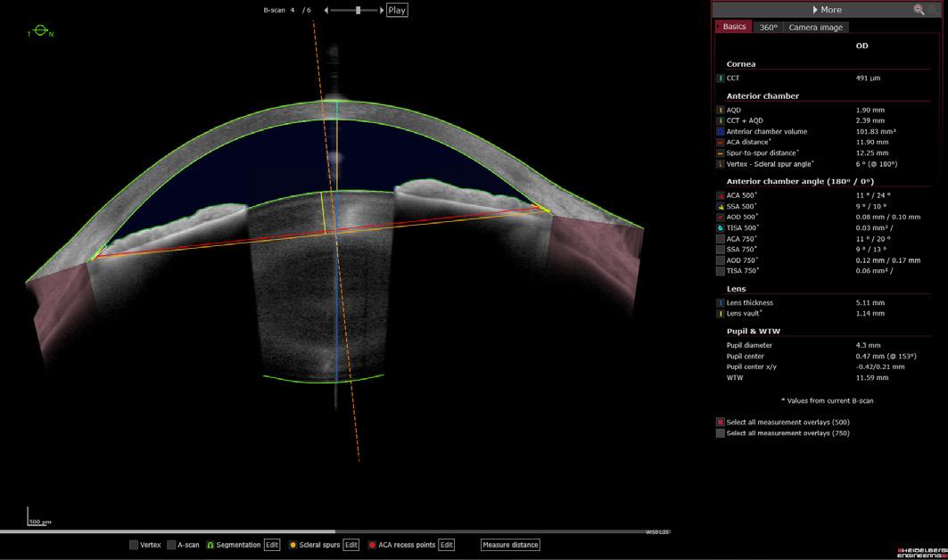Enable the TISA 750 overlay checkbox
This screenshot has width=948, height=560.
point(720,271)
